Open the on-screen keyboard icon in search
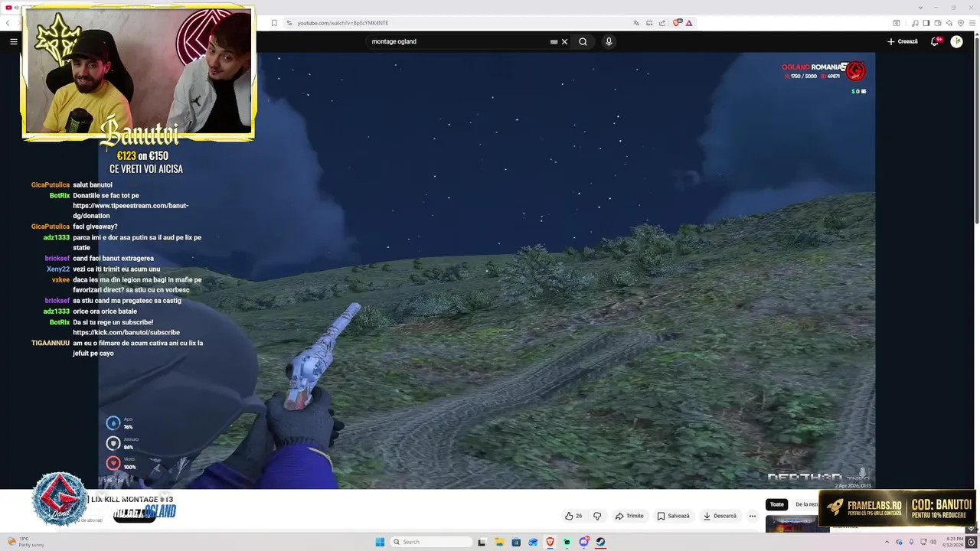 554,41
